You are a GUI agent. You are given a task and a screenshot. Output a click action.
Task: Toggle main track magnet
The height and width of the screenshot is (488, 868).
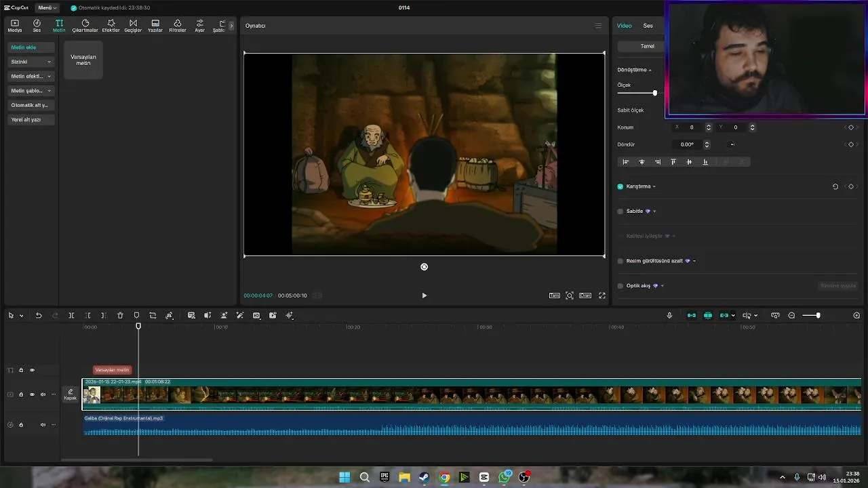[x=692, y=315]
